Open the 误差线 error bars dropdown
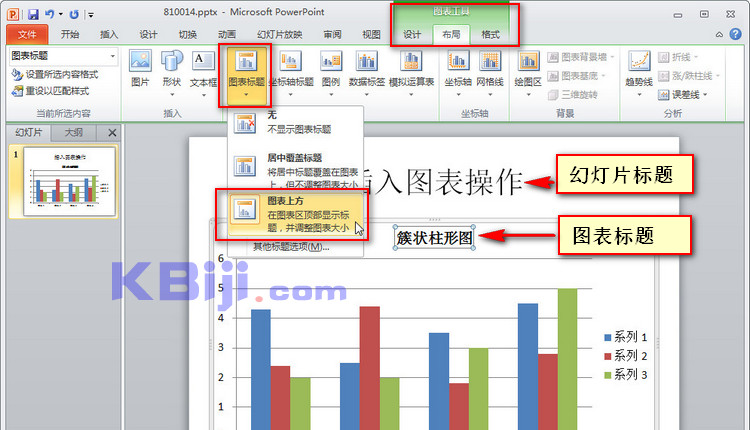 683,95
